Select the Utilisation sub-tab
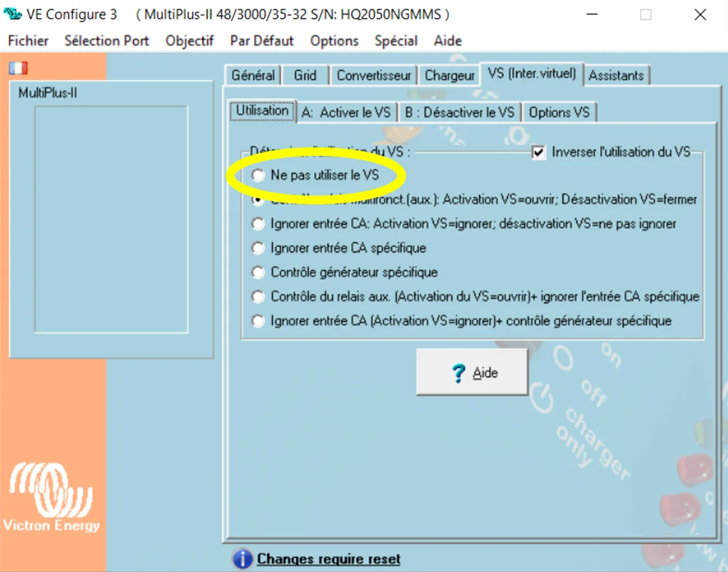 coord(262,111)
